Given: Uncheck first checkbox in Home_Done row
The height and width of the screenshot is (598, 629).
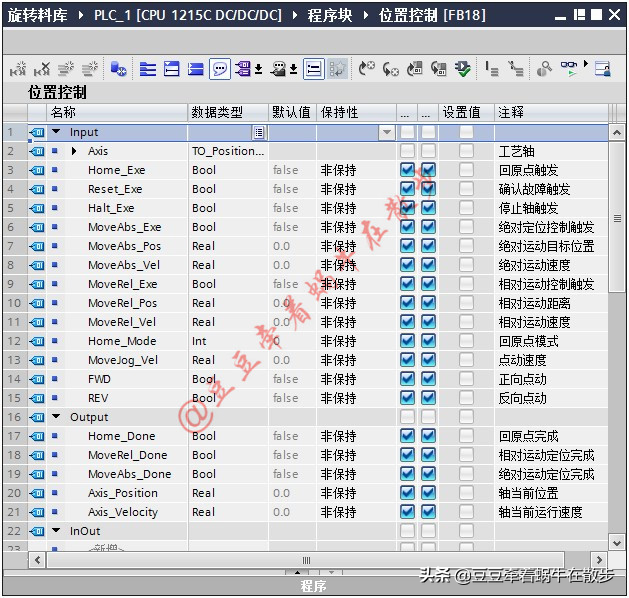Looking at the screenshot, I should (407, 436).
